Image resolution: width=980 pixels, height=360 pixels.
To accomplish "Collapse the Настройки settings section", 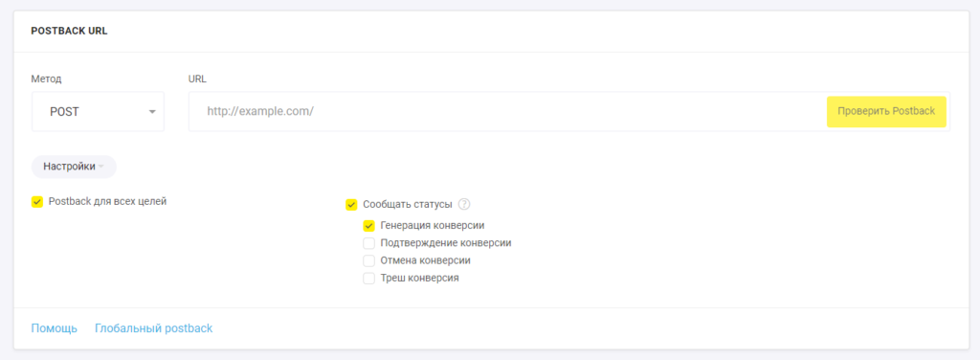I will [x=74, y=167].
